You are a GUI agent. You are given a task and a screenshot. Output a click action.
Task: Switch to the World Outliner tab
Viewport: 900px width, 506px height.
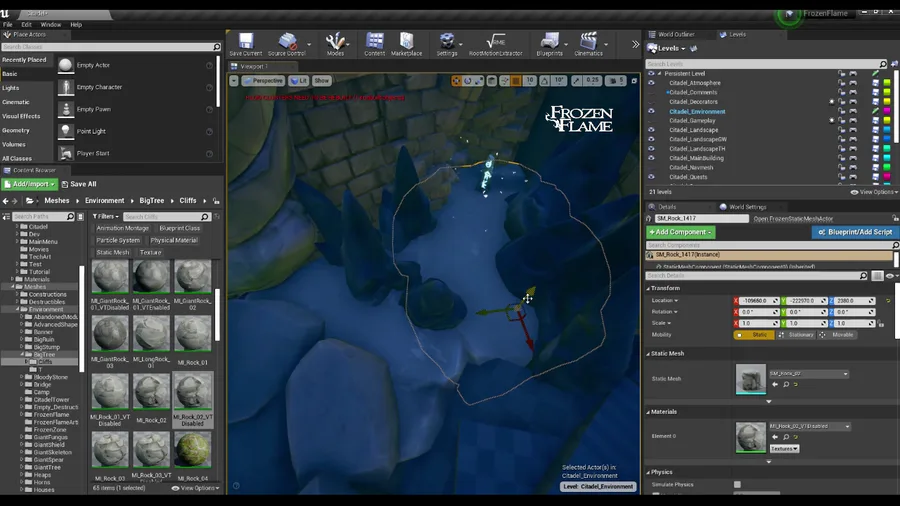676,34
